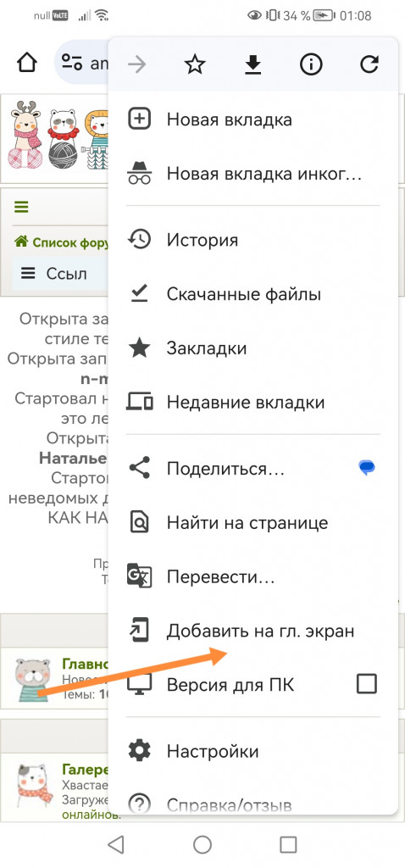Click the downloaded files checkmark icon
Image resolution: width=405 pixels, height=868 pixels.
click(x=140, y=294)
